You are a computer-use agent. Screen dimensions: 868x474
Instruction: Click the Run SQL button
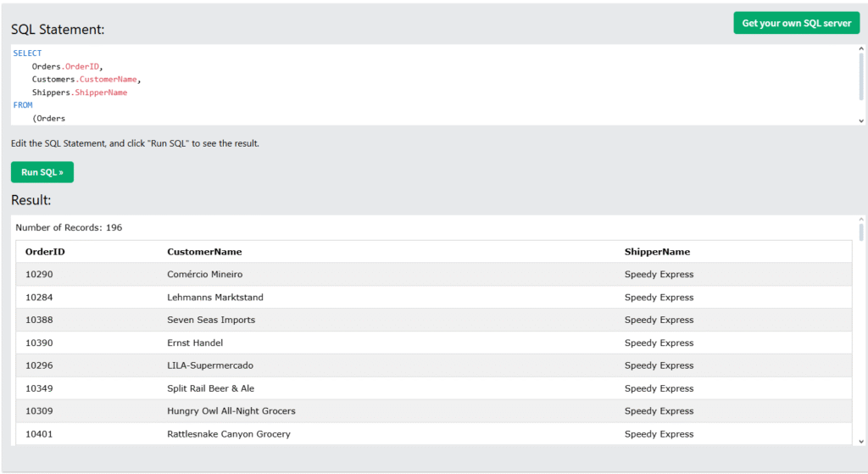coord(42,172)
